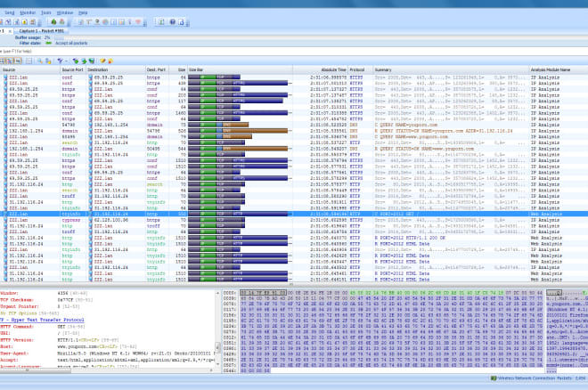Click the green start capture toolbar icon

(53, 22)
